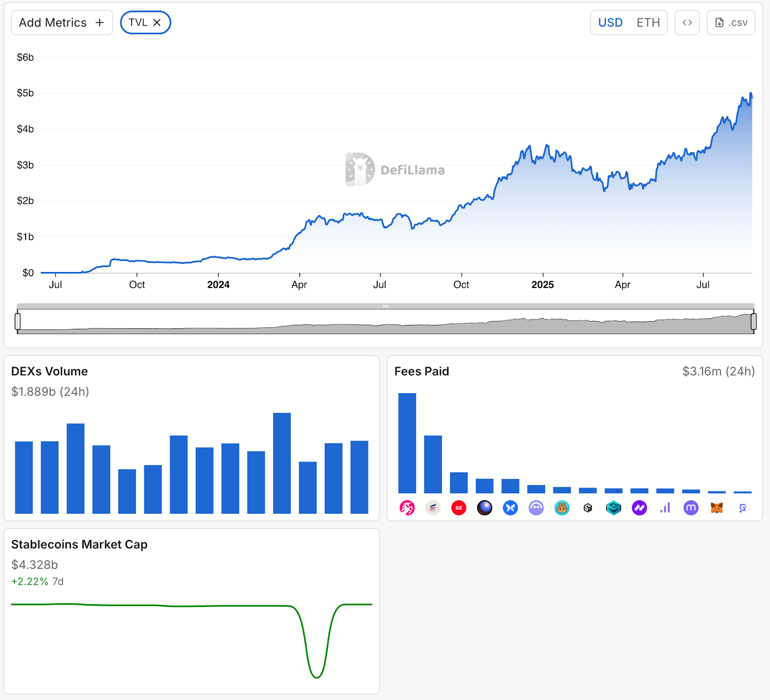
Task: Open the DEXs Volume panel title
Action: click(x=50, y=371)
